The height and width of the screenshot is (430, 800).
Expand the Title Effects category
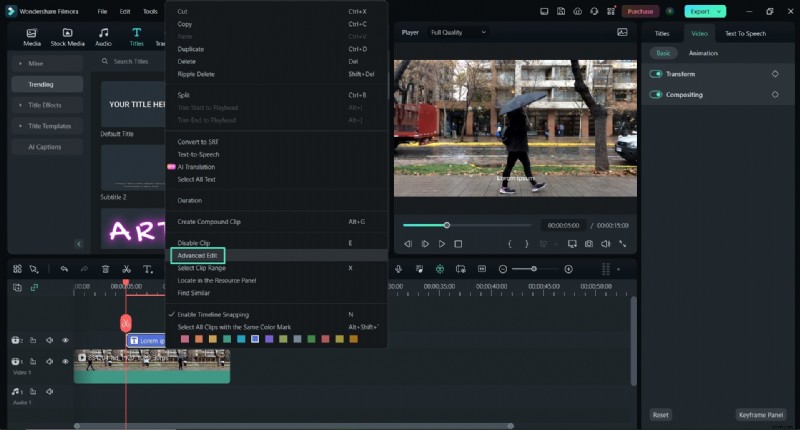(x=47, y=105)
